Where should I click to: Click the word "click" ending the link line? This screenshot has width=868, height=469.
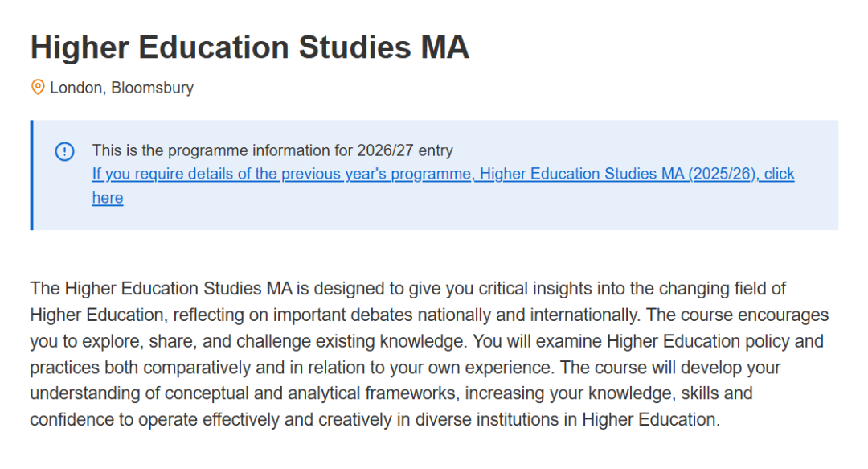click(779, 175)
